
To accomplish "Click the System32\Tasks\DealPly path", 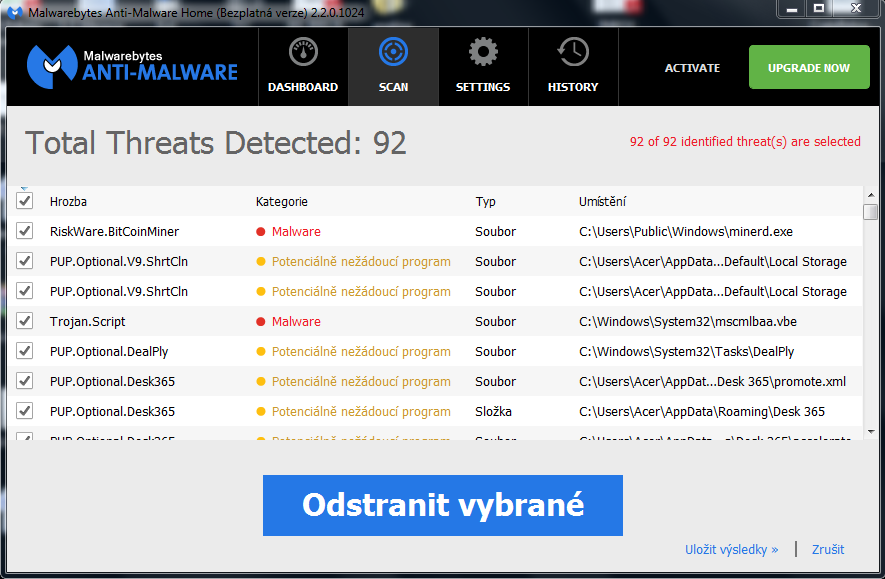I will (x=686, y=352).
